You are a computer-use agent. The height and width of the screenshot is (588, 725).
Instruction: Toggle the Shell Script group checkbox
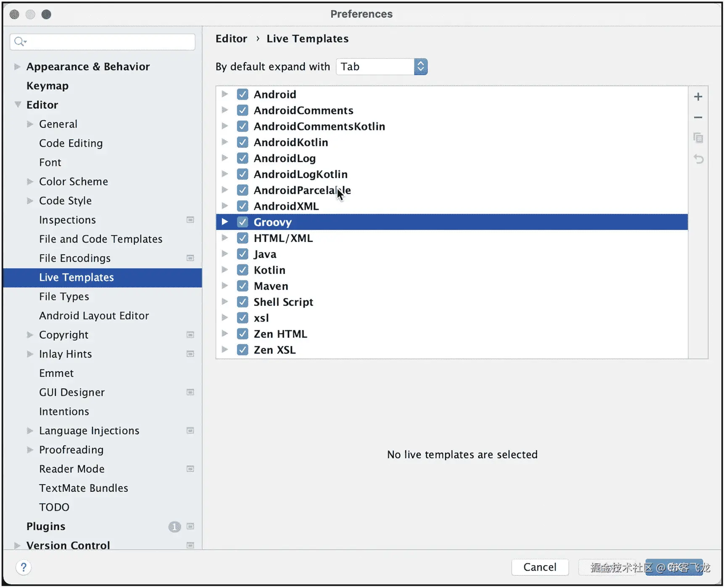coord(243,302)
